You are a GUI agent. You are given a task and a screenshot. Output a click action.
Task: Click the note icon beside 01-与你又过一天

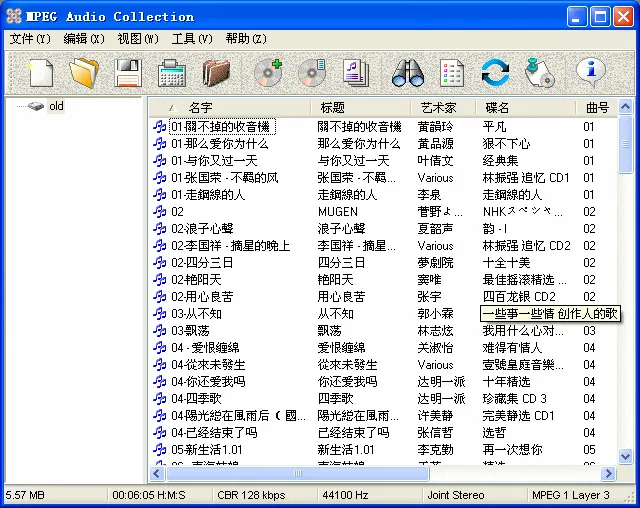(x=159, y=160)
